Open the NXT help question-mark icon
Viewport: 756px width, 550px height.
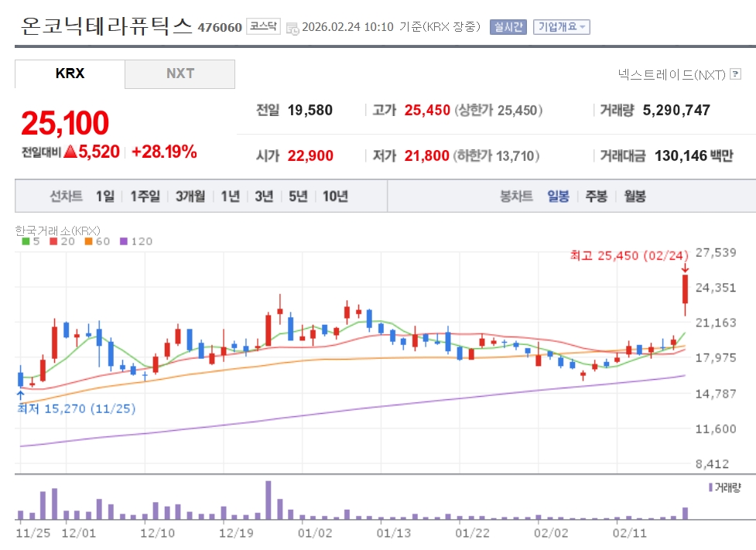pos(735,73)
